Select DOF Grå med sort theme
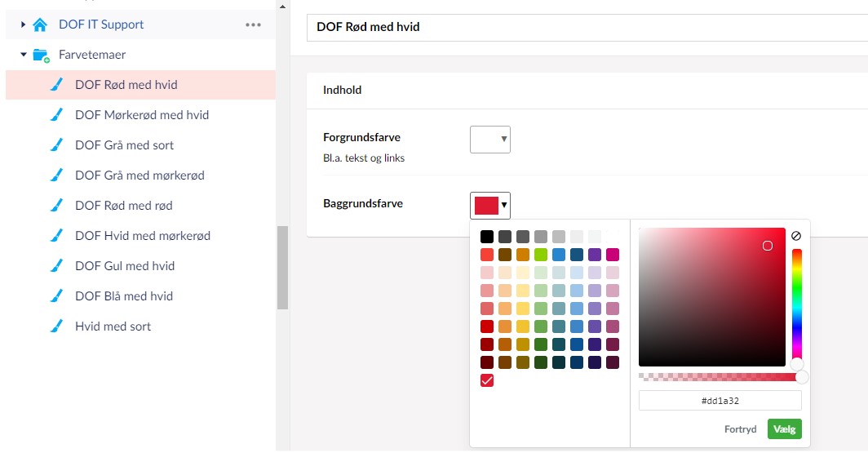Image resolution: width=868 pixels, height=453 pixels. [x=125, y=145]
